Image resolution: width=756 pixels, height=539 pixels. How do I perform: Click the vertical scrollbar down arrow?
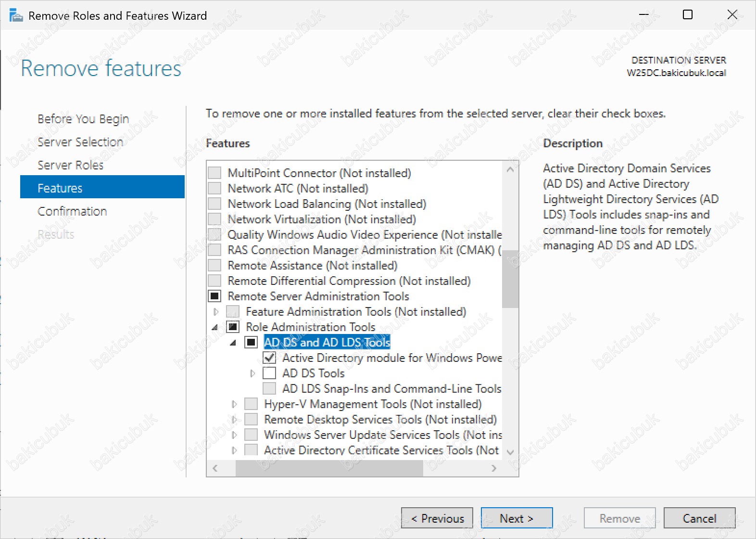click(x=510, y=452)
